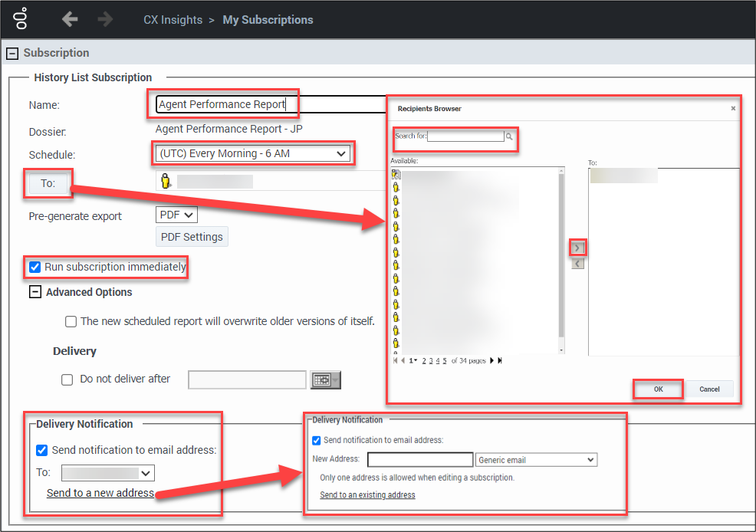The image size is (756, 532).
Task: Go to next page of recipients
Action: pyautogui.click(x=491, y=360)
